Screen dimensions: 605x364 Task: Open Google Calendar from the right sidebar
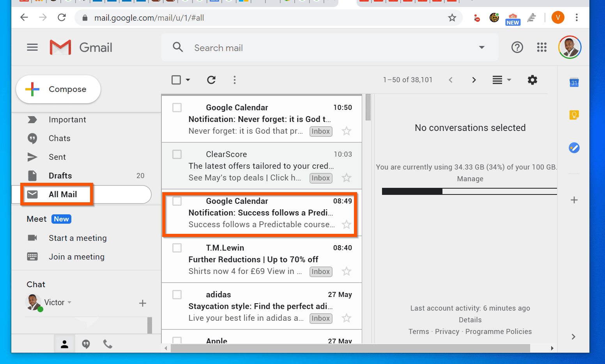tap(574, 83)
